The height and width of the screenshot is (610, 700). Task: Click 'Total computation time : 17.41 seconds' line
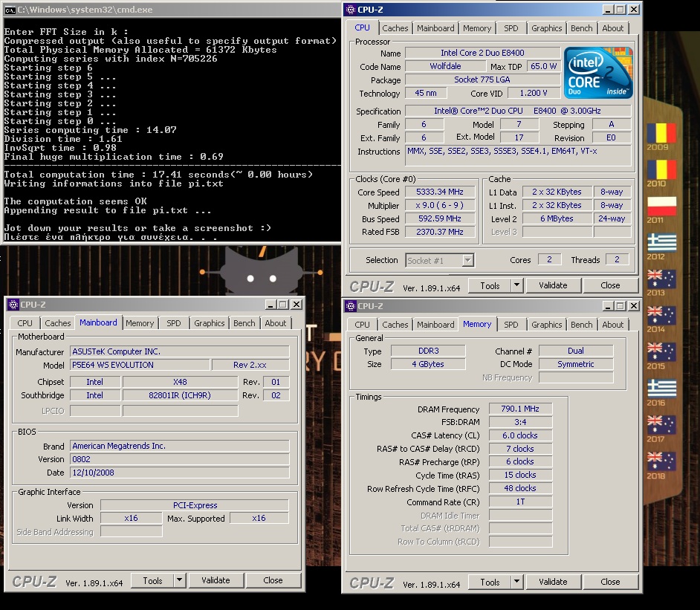pyautogui.click(x=158, y=175)
